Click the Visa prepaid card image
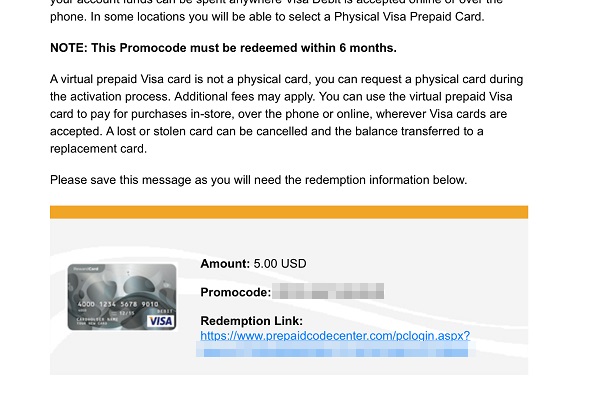600x400 pixels. coord(122,297)
